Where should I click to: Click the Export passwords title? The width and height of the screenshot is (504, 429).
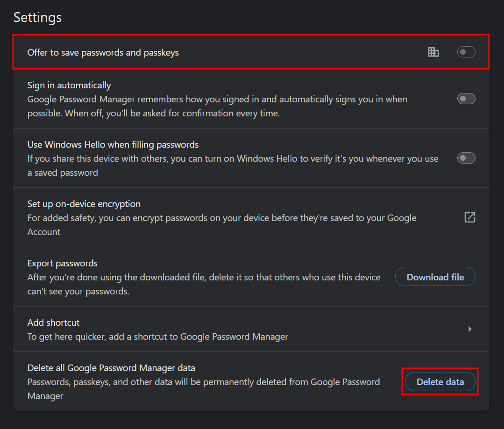62,263
